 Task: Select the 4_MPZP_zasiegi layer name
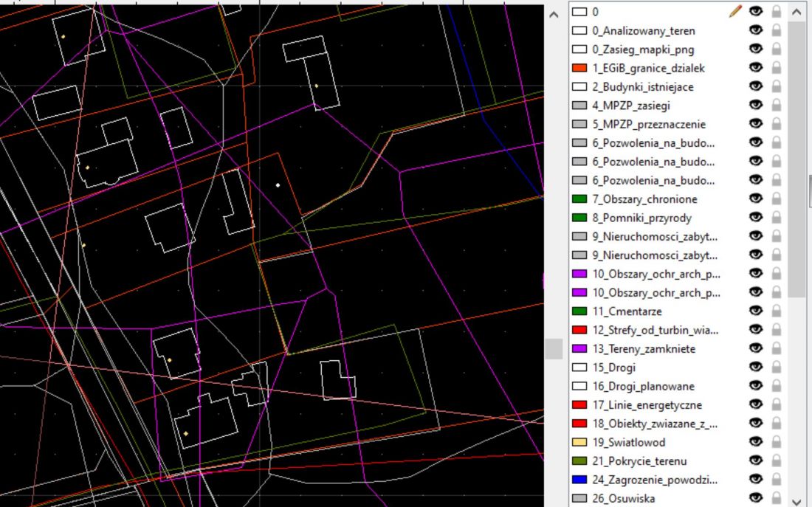click(x=631, y=106)
